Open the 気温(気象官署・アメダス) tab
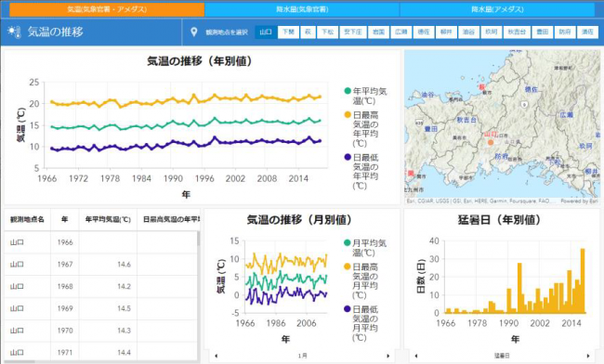Image resolution: width=604 pixels, height=364 pixels. click(x=107, y=9)
